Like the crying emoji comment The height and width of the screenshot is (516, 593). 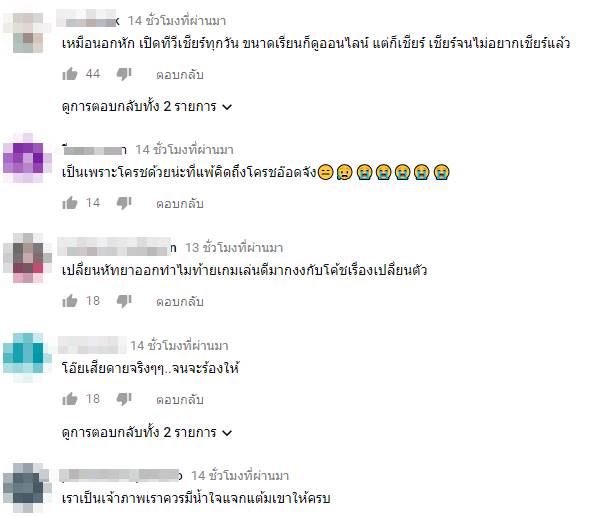70,203
